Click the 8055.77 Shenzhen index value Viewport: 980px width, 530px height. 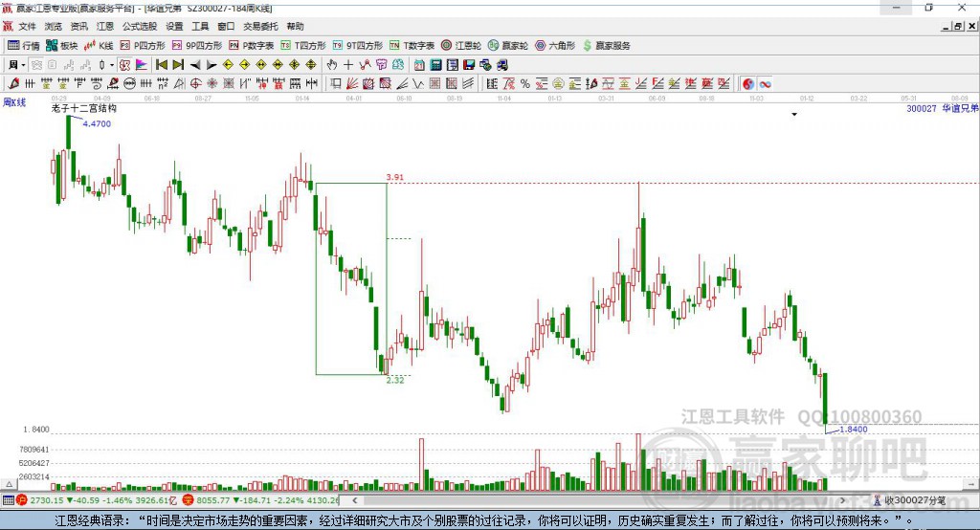(213, 500)
